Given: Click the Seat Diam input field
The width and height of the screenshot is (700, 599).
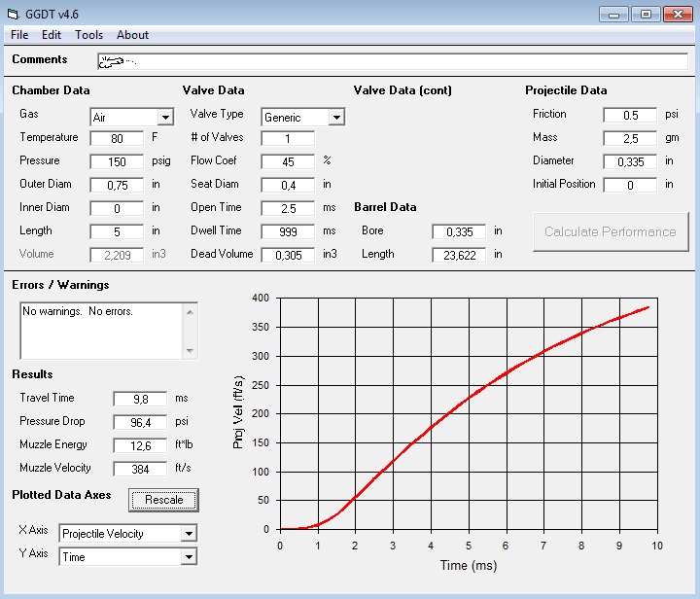Looking at the screenshot, I should tap(288, 186).
